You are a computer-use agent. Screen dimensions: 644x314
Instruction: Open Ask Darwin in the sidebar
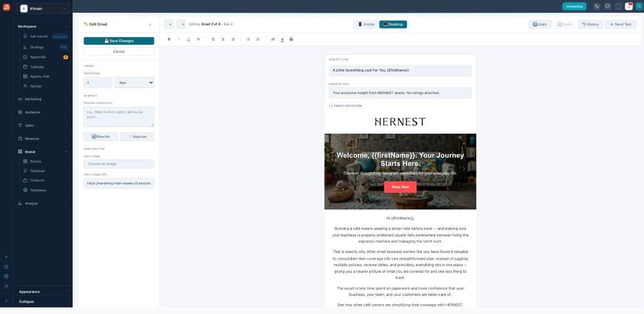pos(45,36)
